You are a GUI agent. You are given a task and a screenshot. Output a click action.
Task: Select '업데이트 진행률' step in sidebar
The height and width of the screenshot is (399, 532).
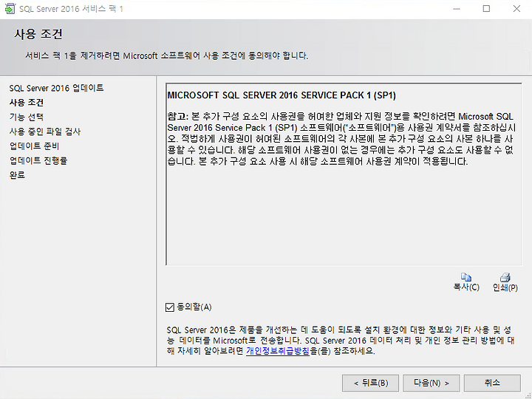[38, 160]
